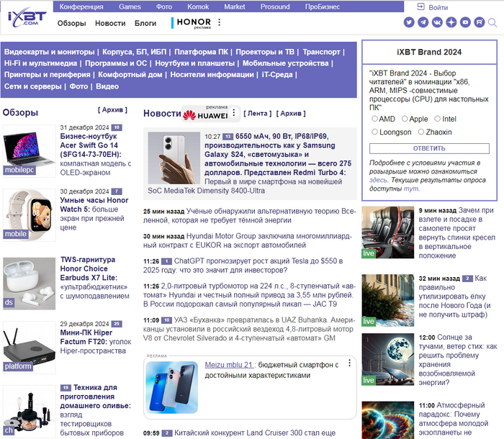Open the Сети и серверы category

(33, 86)
